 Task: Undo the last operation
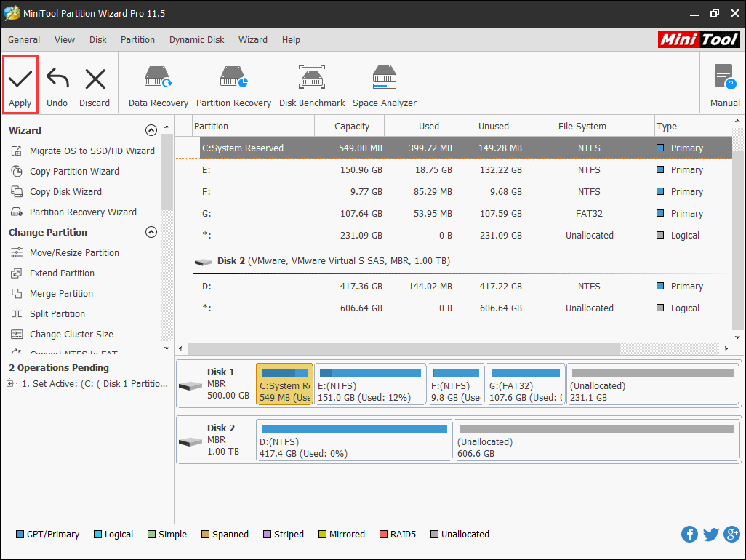(x=57, y=87)
